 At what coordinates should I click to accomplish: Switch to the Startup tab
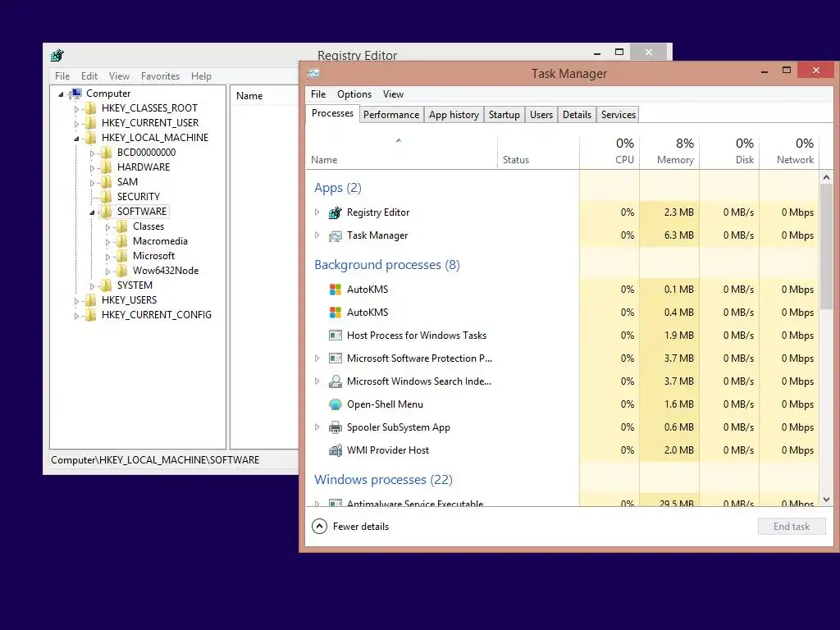504,115
